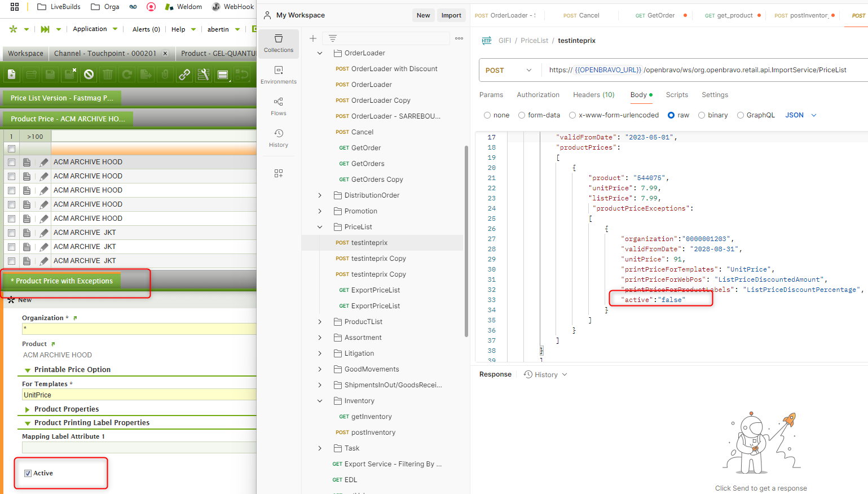Open the Environments sidebar panel
This screenshot has height=494, width=868.
coord(279,75)
